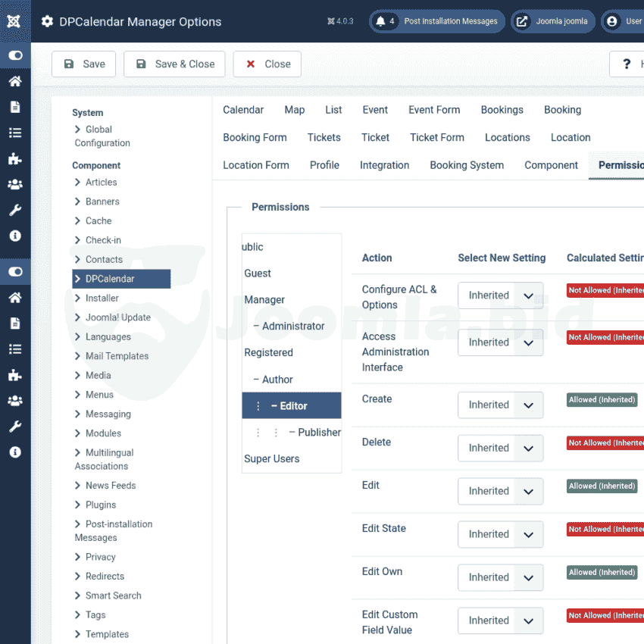Click the puzzle-piece Components icon in the upper sidebar group
Viewport: 644px width, 644px height.
tap(15, 158)
